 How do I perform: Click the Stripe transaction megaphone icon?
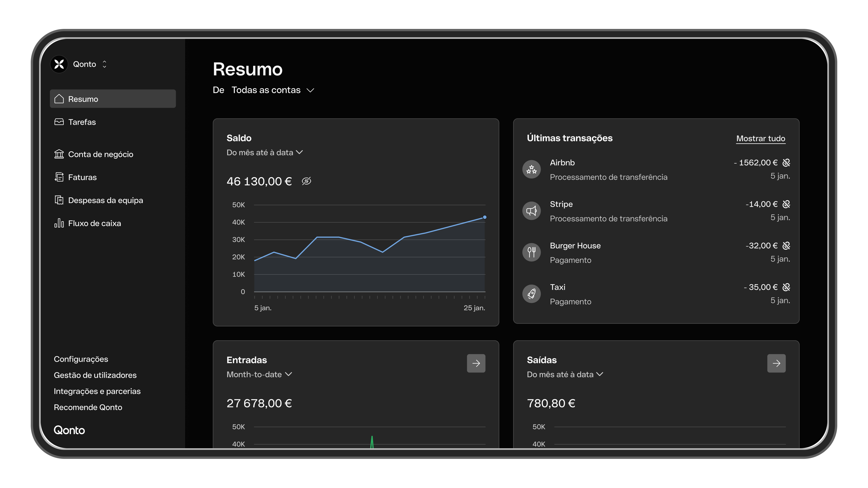tap(531, 211)
